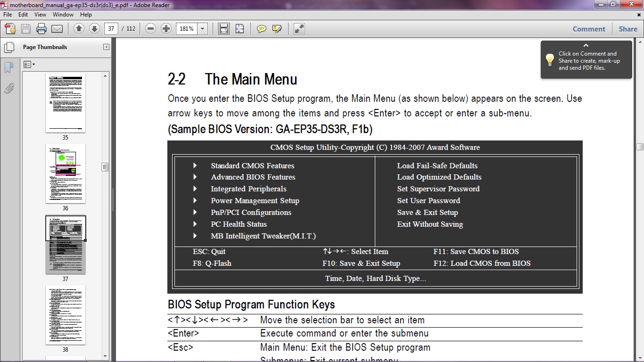
Task: Click the thumbnail pane scrollbar handle
Action: [105, 167]
